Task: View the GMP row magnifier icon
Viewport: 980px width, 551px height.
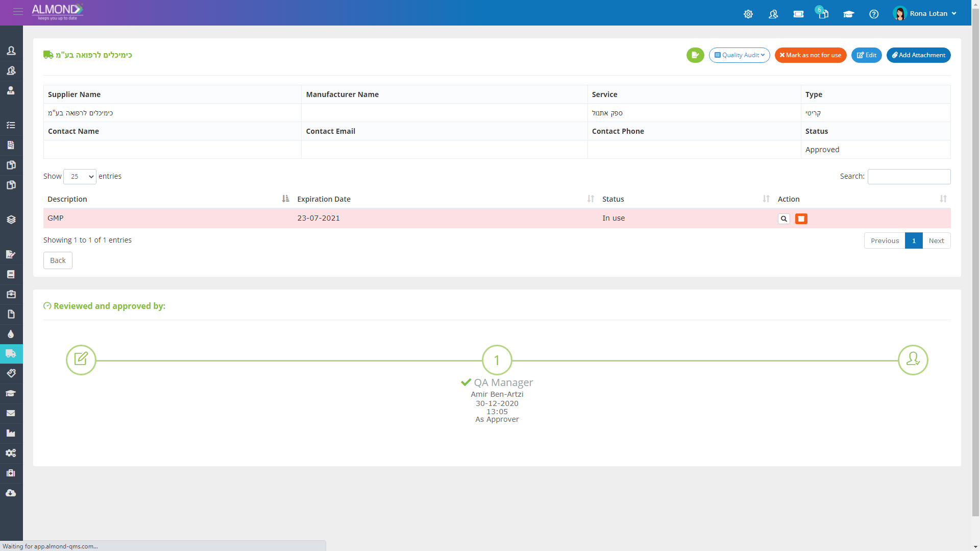Action: [x=784, y=219]
